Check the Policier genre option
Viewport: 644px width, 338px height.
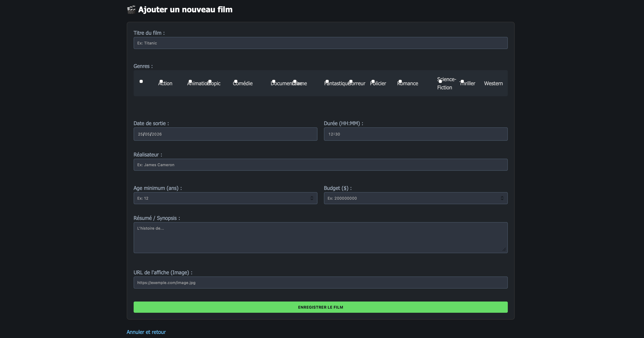click(x=378, y=83)
